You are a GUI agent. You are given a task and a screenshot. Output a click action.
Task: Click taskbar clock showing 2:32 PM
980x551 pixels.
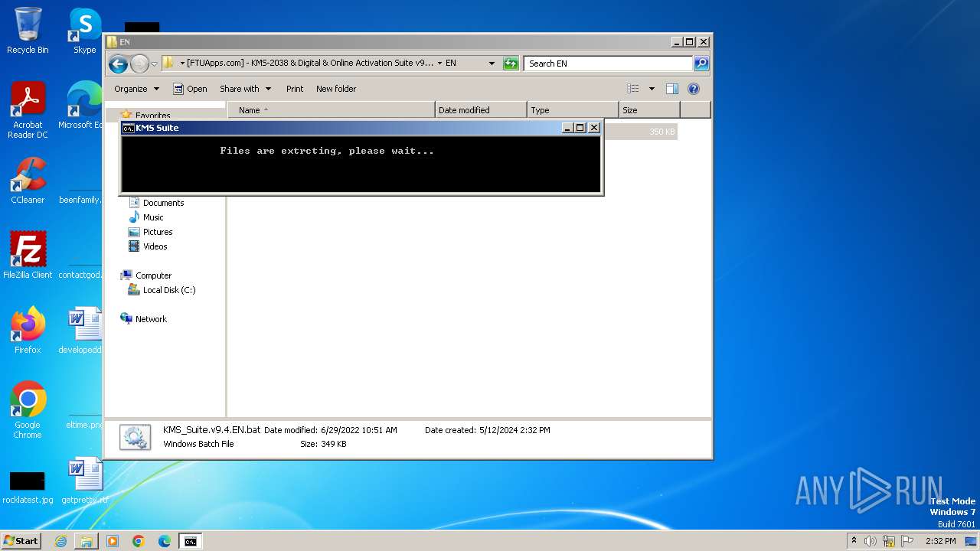click(941, 541)
